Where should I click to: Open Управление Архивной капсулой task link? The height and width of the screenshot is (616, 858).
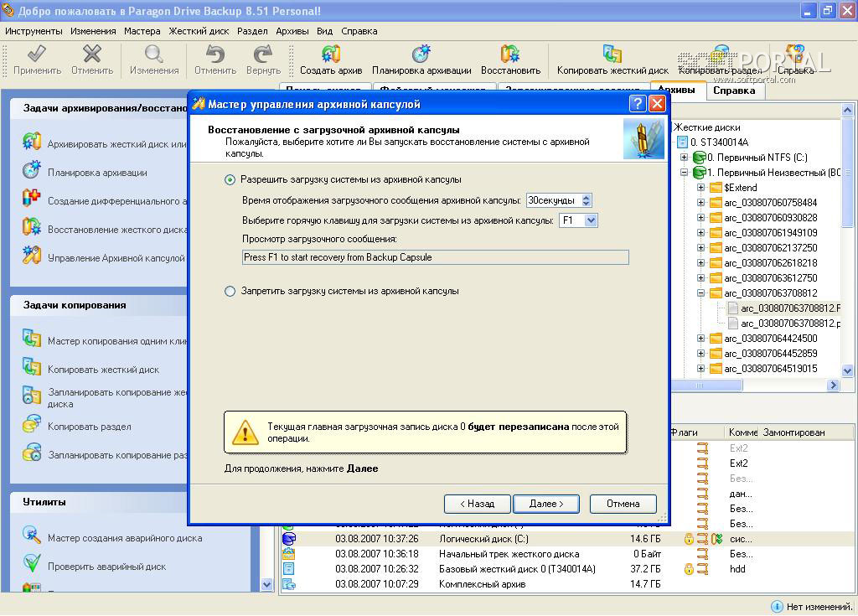point(116,258)
